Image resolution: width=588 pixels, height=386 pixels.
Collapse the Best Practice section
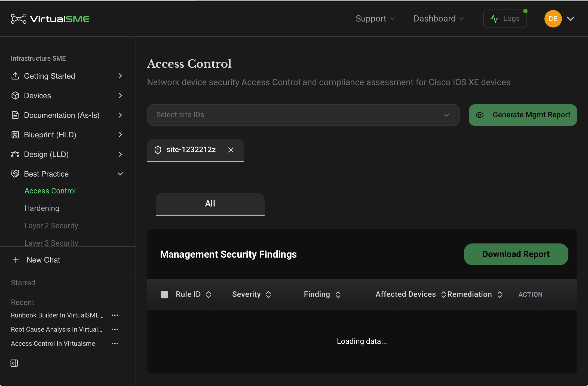[120, 174]
